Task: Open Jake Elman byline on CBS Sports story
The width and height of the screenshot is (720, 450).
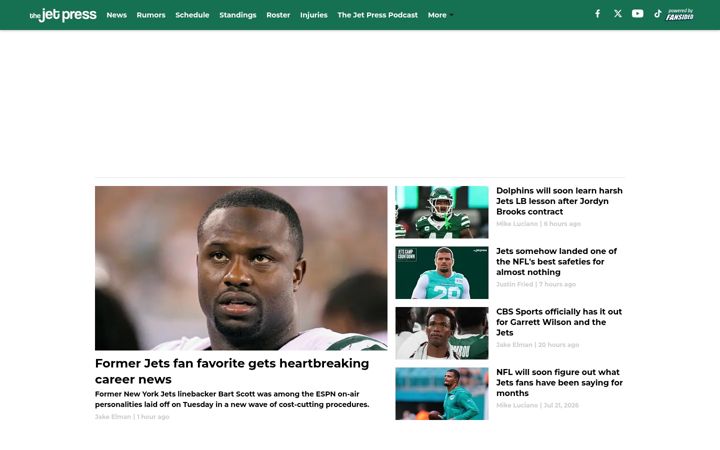Action: [x=514, y=345]
